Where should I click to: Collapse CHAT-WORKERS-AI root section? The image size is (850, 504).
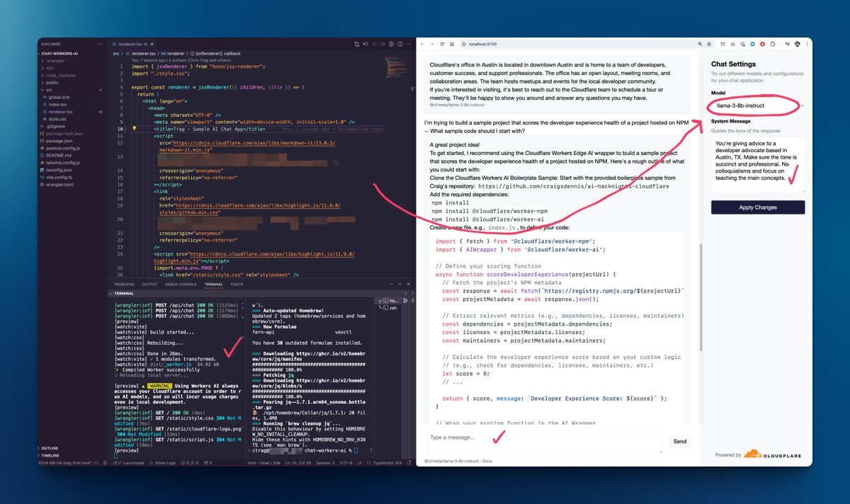point(60,54)
